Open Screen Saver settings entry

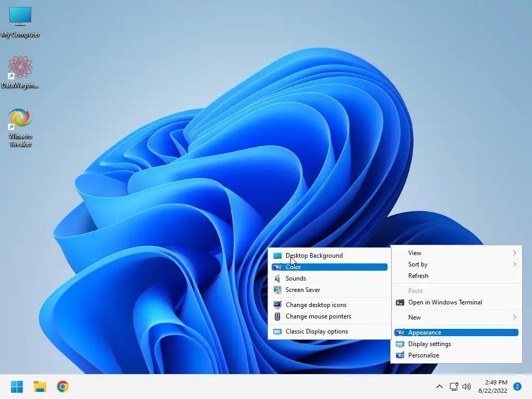tap(329, 290)
